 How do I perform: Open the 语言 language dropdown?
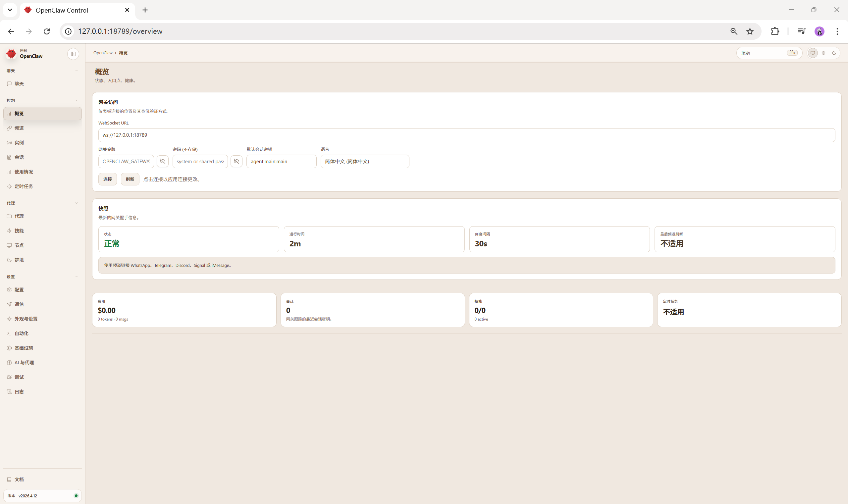pos(365,161)
